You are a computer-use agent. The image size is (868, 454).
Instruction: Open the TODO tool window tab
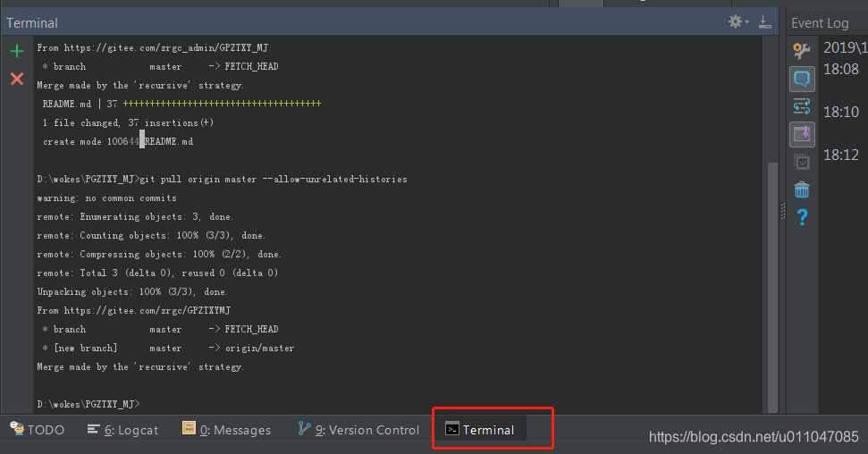(37, 430)
